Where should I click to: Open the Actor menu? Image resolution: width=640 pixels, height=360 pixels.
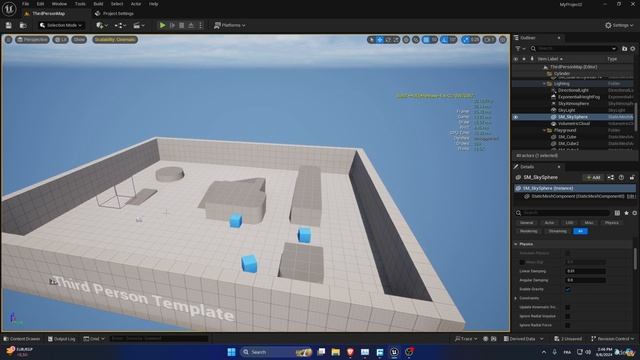136,4
